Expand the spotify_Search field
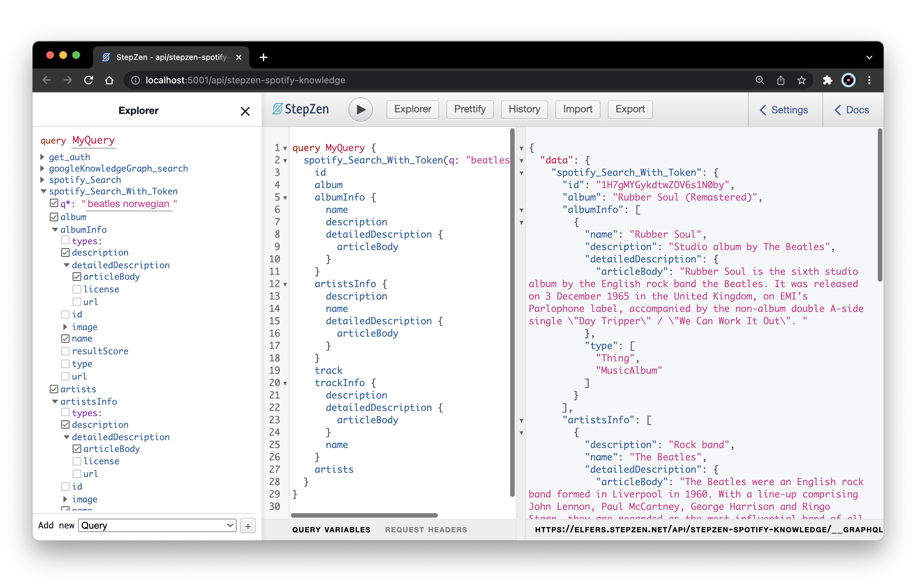 point(42,179)
